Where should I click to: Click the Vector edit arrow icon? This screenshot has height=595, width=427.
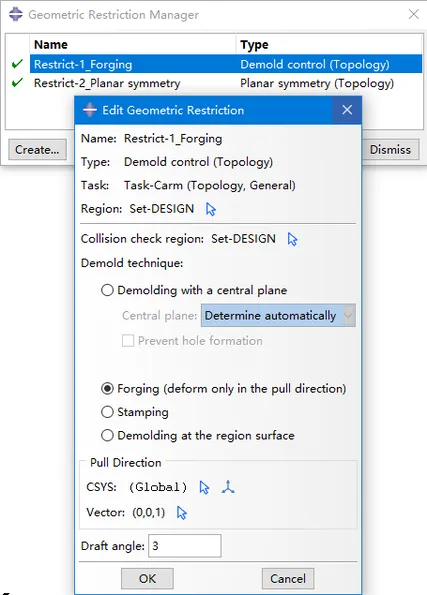pos(182,513)
